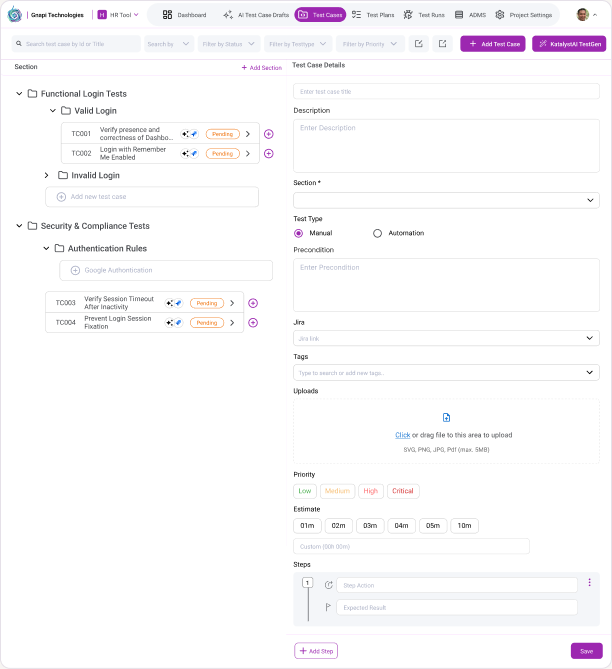Open the Search by dropdown
The image size is (612, 669).
click(x=169, y=44)
